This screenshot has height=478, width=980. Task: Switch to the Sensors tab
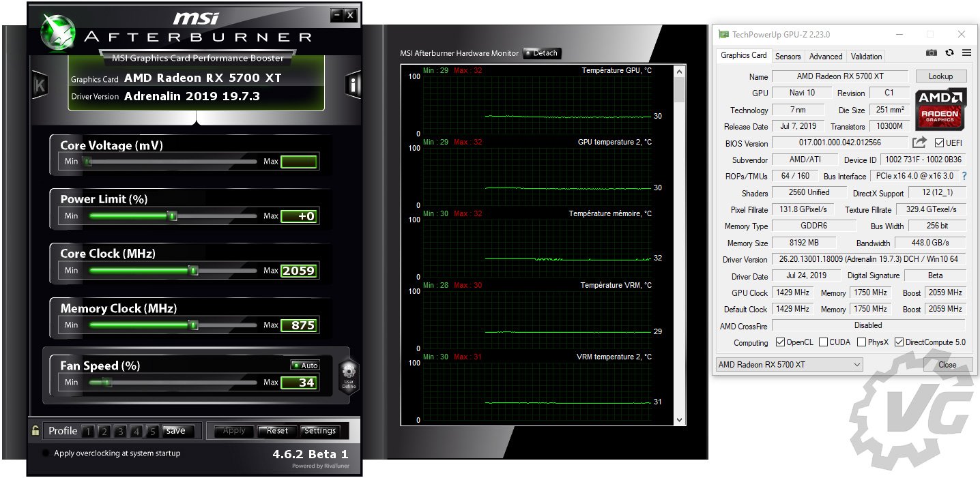coord(788,57)
